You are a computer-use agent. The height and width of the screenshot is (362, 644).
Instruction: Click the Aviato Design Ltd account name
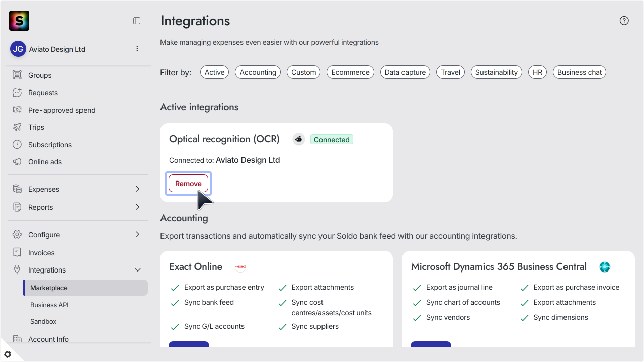point(57,49)
